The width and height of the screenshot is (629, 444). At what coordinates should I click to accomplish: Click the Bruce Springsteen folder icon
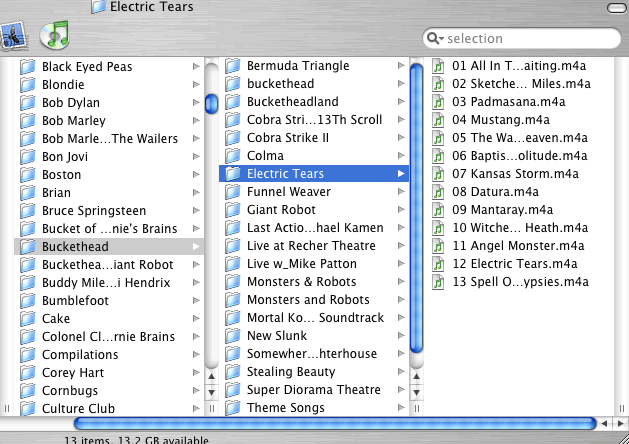point(28,211)
